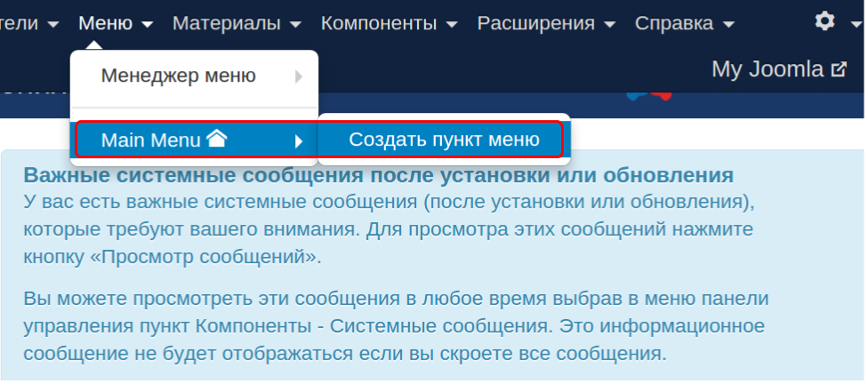This screenshot has width=868, height=384.
Task: Click the external link icon beside My Joomla
Action: [x=838, y=69]
